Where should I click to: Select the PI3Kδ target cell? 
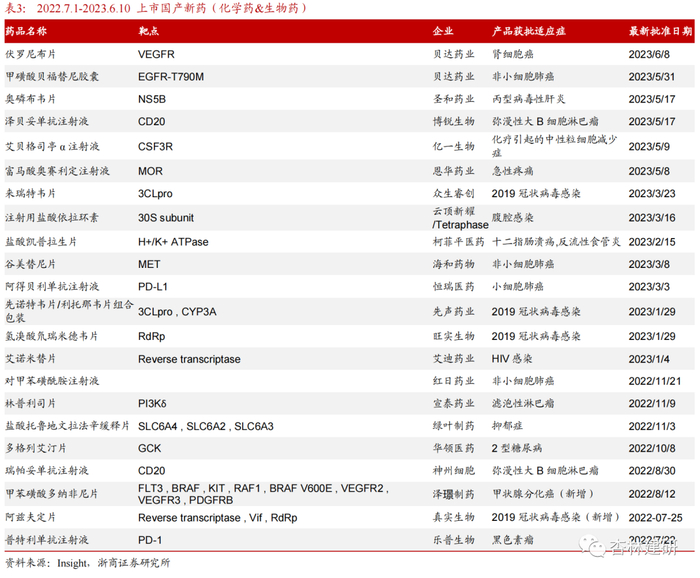152,403
